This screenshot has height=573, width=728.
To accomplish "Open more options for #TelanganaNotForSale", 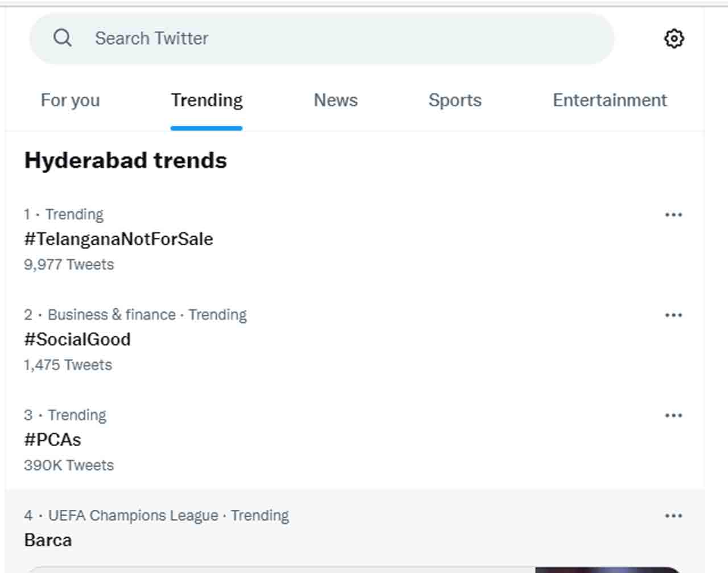I will (673, 215).
